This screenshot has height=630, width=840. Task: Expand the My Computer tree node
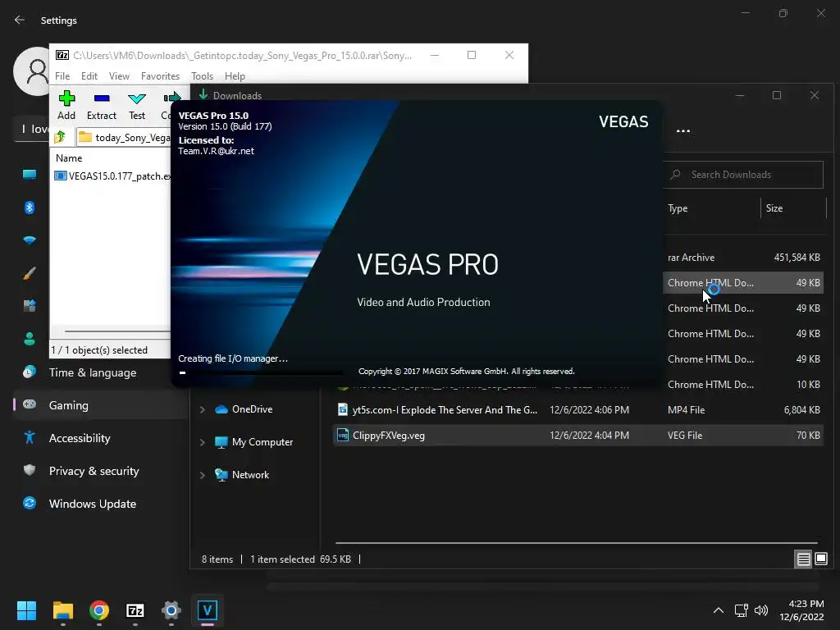[203, 442]
